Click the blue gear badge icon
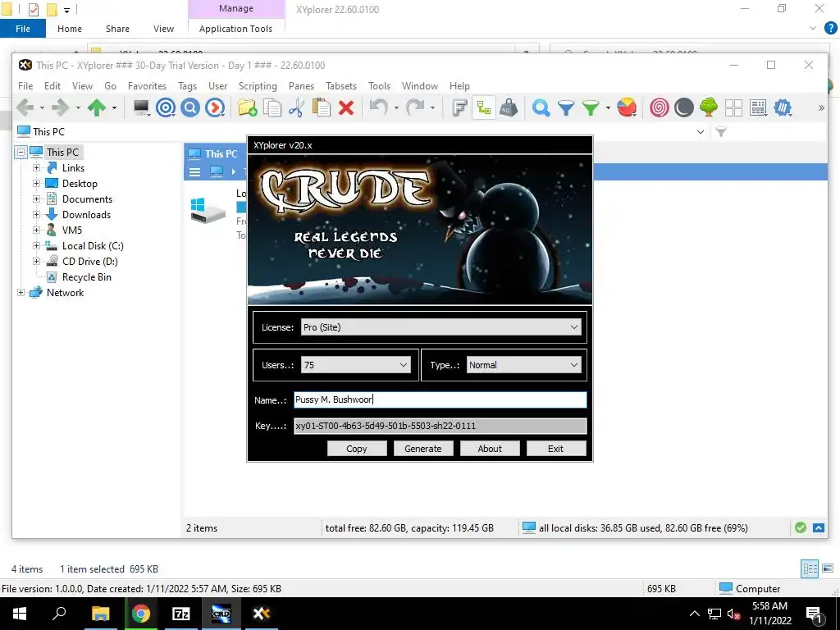The width and height of the screenshot is (840, 630). click(x=783, y=107)
